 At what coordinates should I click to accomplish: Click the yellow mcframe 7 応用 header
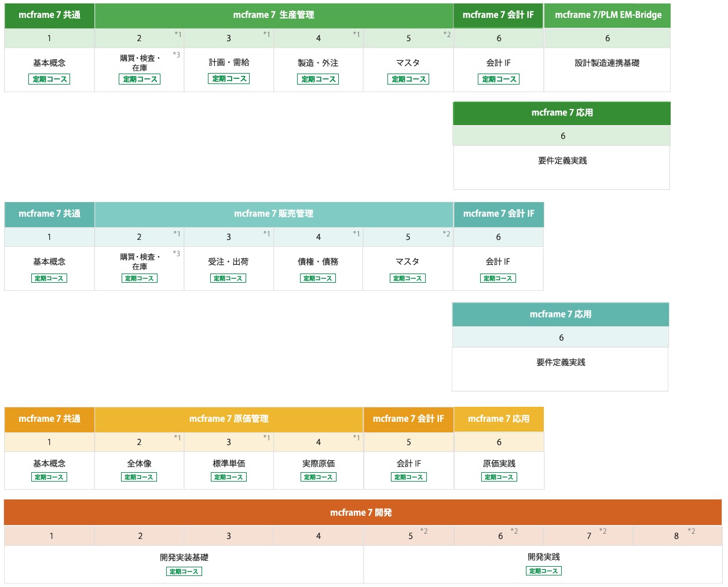pyautogui.click(x=499, y=419)
